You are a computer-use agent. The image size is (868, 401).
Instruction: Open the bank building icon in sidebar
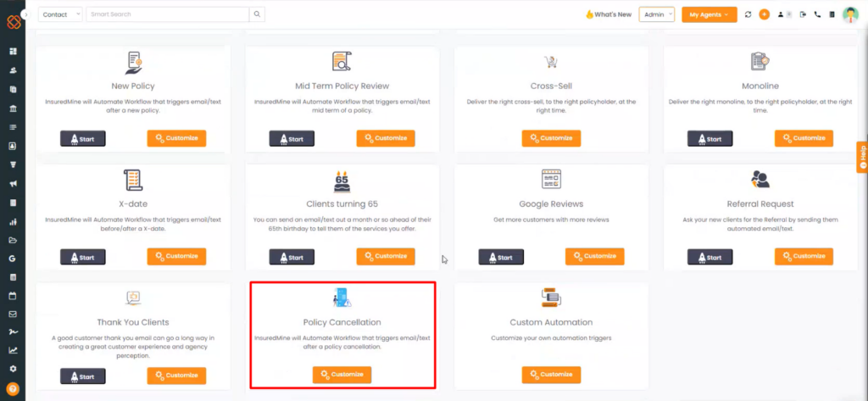pos(13,109)
